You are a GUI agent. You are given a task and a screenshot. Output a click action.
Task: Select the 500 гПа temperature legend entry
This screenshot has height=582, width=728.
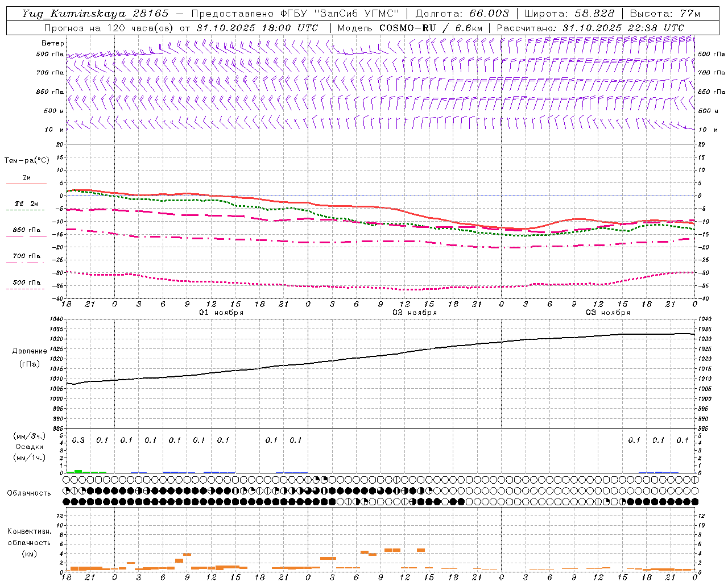tap(26, 285)
